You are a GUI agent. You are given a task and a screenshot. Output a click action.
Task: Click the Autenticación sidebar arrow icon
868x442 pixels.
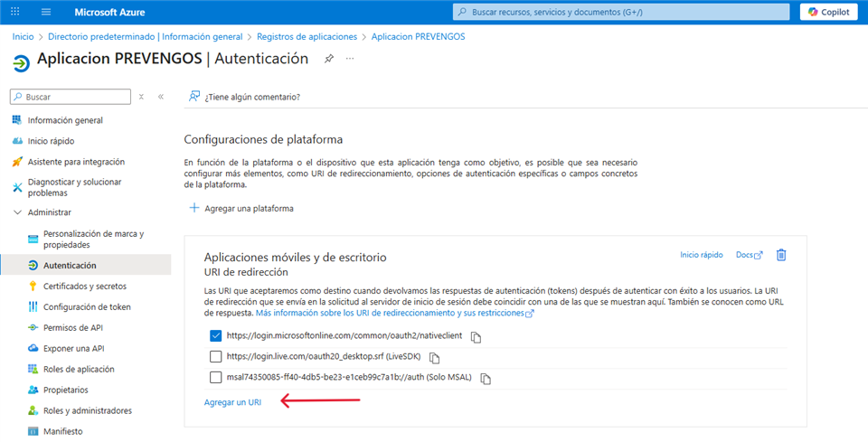(x=33, y=266)
